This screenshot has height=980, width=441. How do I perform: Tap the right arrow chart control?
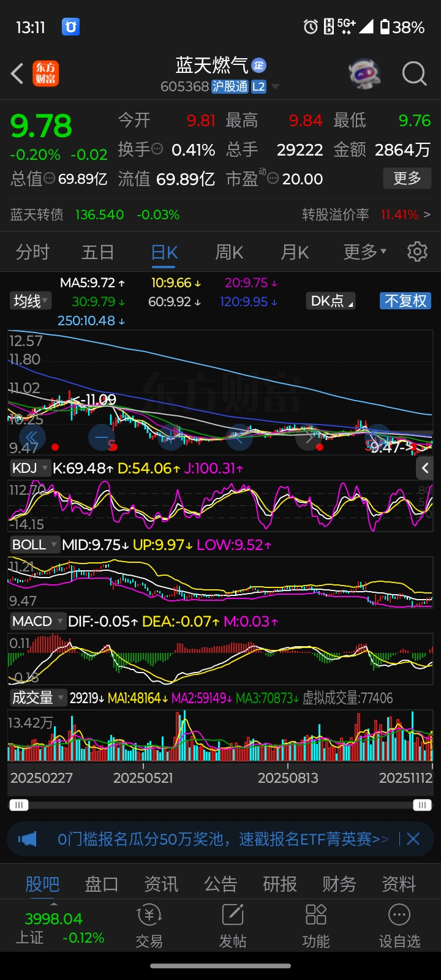click(309, 437)
